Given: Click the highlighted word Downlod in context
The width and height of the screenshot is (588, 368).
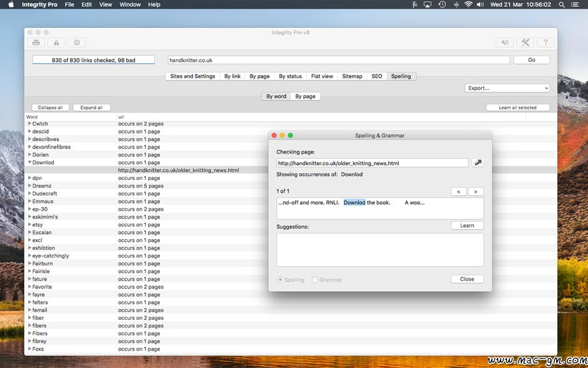Looking at the screenshot, I should 355,203.
